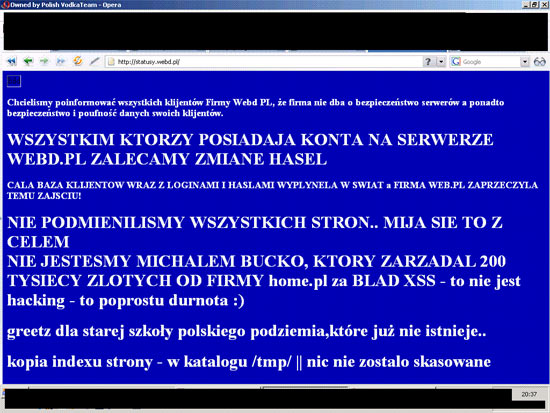This screenshot has height=413, width=550.
Task: Close the Opera window
Action: click(543, 5)
